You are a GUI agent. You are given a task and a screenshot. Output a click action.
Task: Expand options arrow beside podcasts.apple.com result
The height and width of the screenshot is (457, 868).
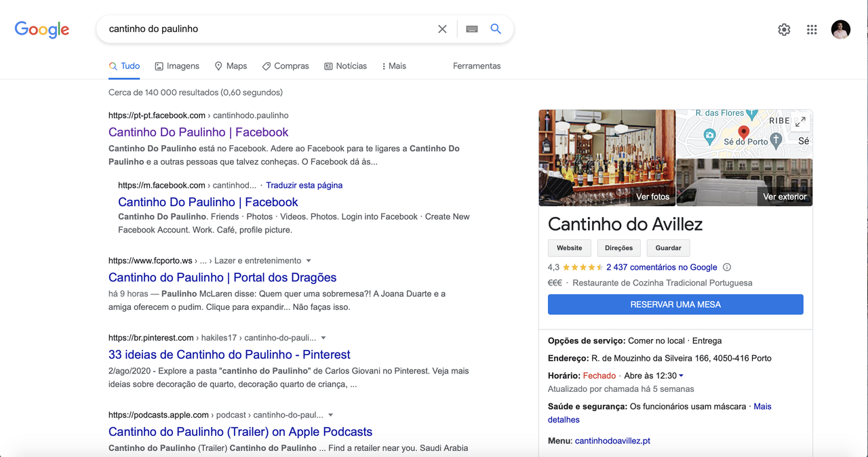[330, 415]
